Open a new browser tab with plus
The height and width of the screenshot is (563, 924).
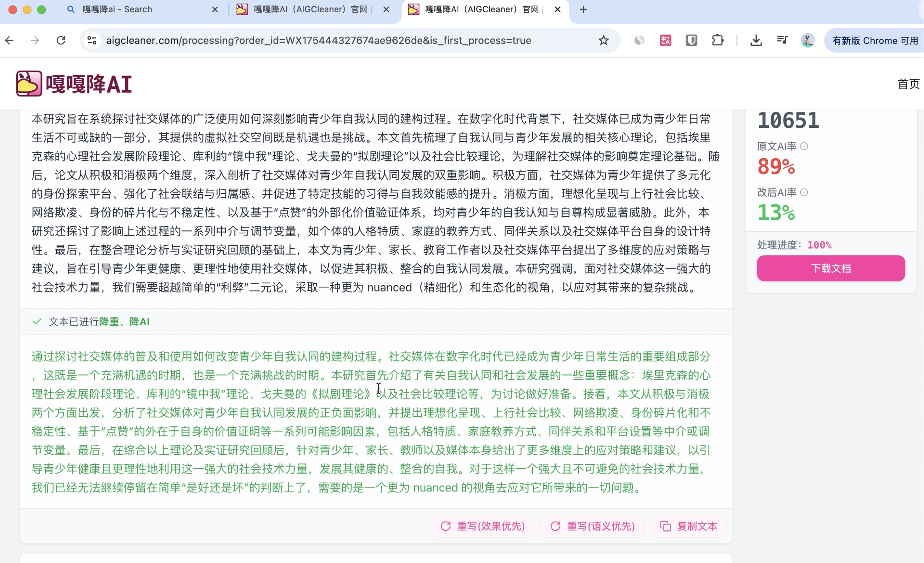[x=583, y=9]
